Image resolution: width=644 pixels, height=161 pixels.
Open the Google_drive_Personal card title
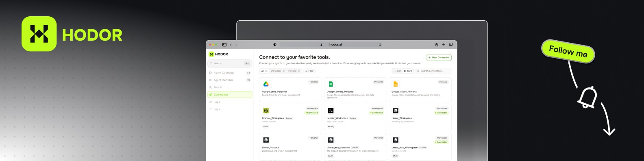pyautogui.click(x=274, y=91)
